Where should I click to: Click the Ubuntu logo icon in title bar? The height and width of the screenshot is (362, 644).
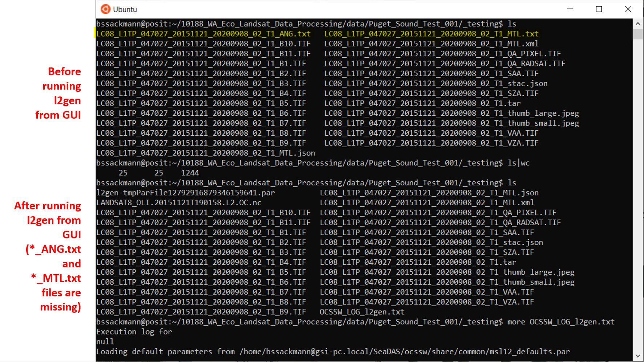(x=105, y=9)
